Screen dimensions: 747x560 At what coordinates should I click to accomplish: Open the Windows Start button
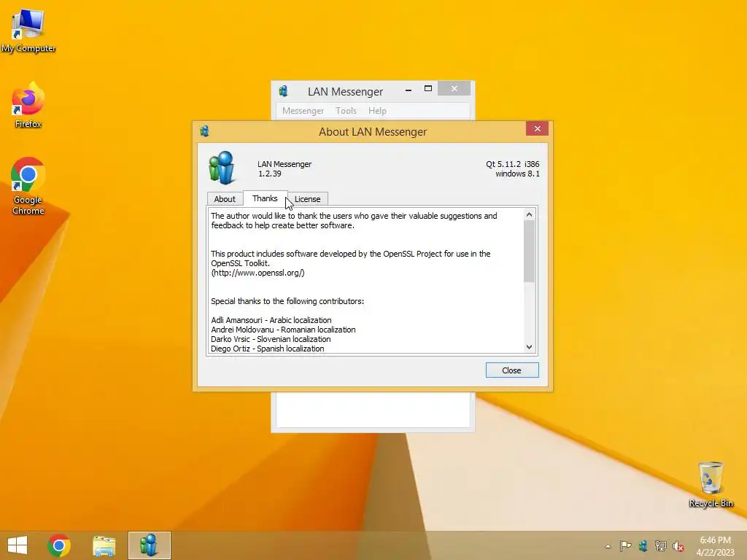coord(18,545)
